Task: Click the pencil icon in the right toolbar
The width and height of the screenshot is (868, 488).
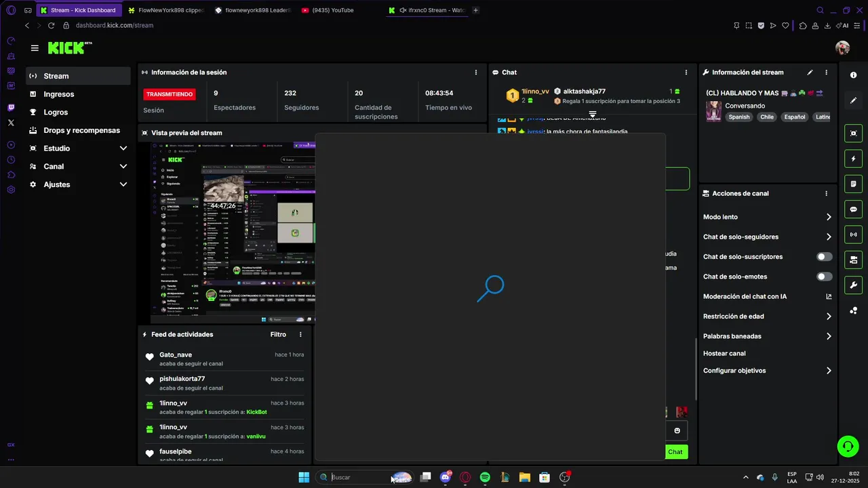Action: coord(854,100)
